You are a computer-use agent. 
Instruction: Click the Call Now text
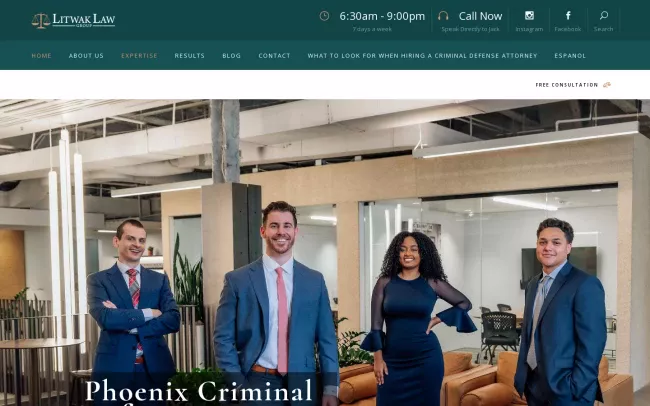pyautogui.click(x=480, y=16)
